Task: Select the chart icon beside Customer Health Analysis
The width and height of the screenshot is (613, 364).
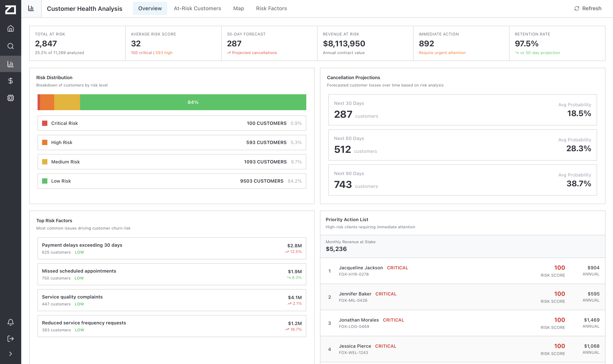Action: coord(31,8)
